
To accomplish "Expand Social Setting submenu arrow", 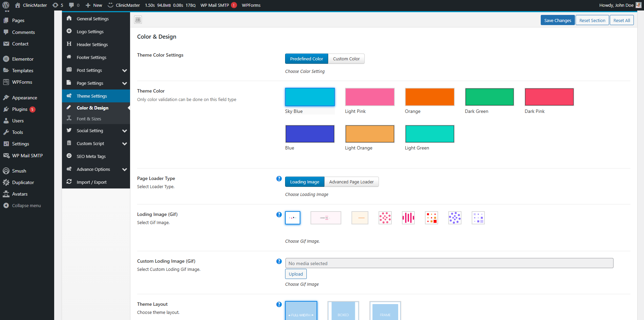I will point(124,131).
